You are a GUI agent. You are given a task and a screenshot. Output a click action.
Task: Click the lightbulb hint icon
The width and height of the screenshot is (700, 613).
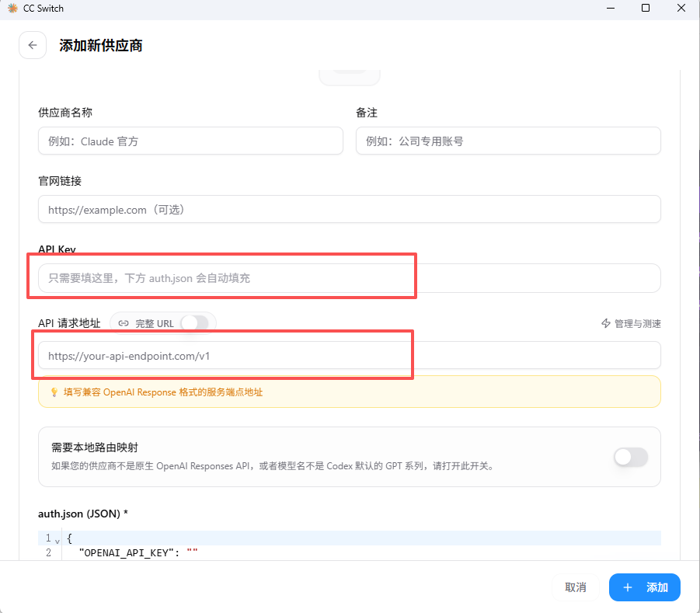pos(54,392)
